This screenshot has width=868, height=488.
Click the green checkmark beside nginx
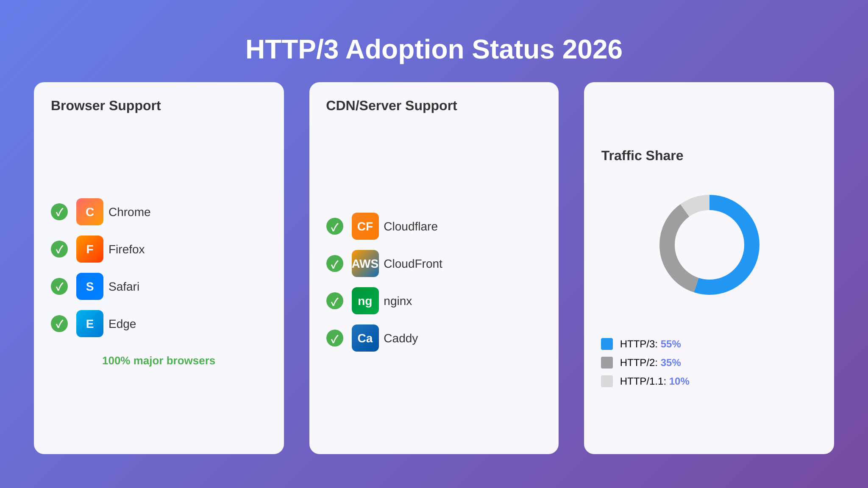click(335, 301)
